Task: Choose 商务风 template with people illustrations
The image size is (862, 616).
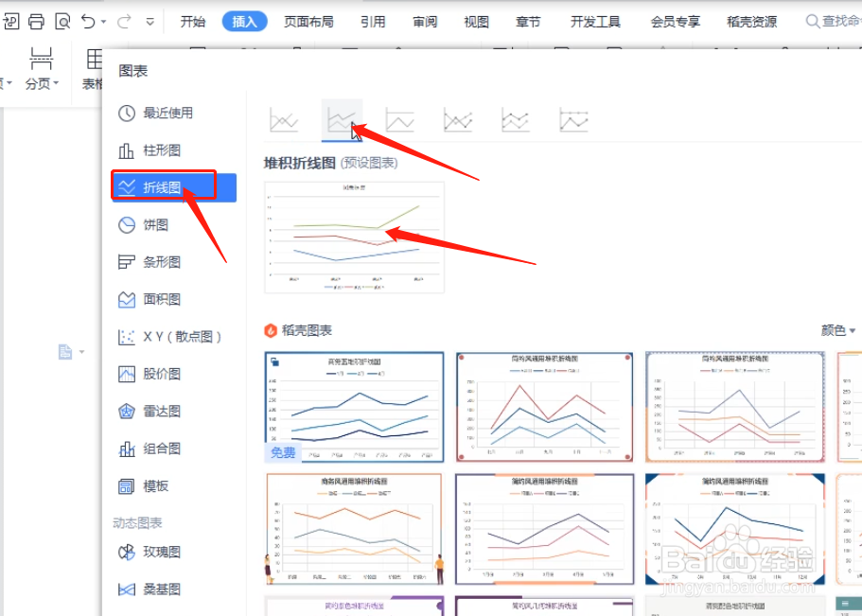Action: tap(354, 529)
